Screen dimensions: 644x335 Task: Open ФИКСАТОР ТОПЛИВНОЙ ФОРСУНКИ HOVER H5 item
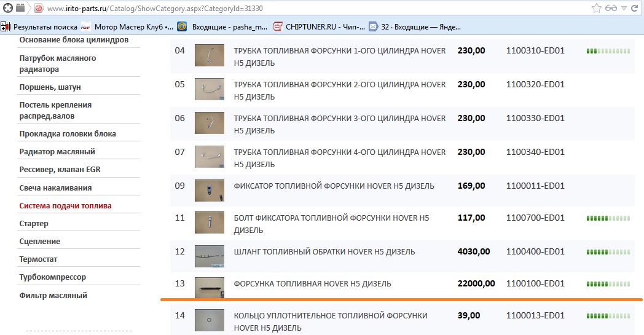[334, 186]
